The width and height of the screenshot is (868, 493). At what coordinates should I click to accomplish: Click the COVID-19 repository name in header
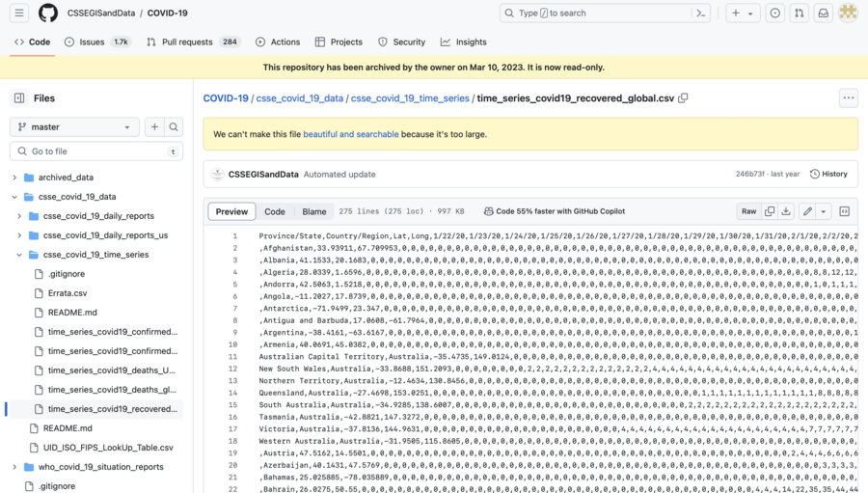[167, 13]
